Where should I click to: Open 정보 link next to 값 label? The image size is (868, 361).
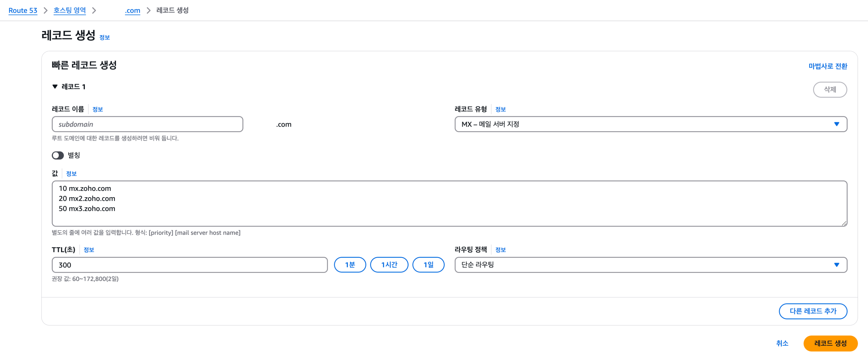click(x=71, y=174)
